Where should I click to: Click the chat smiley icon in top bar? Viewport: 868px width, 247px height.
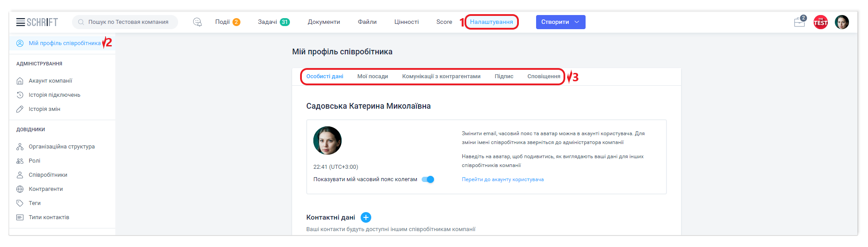coord(197,22)
